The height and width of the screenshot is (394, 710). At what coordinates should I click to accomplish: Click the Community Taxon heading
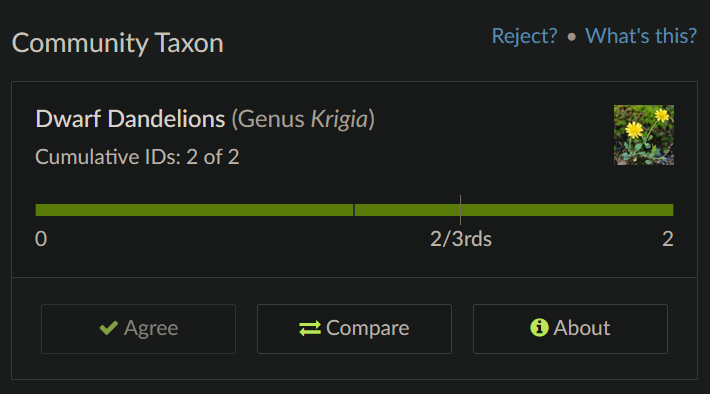click(x=118, y=43)
